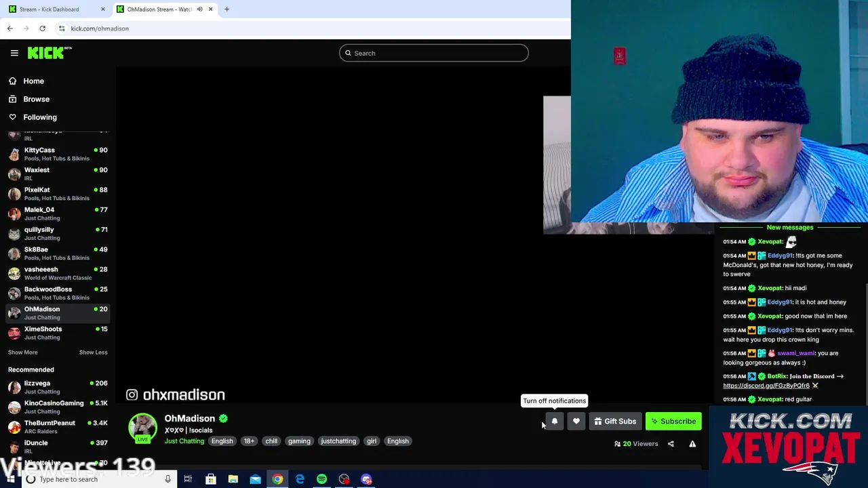Click the first English tag

coord(222,441)
